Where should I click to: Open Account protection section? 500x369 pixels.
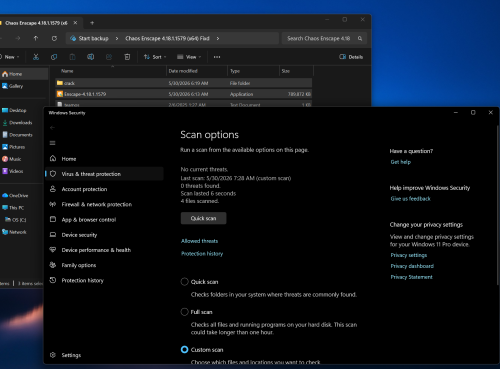(x=104, y=189)
